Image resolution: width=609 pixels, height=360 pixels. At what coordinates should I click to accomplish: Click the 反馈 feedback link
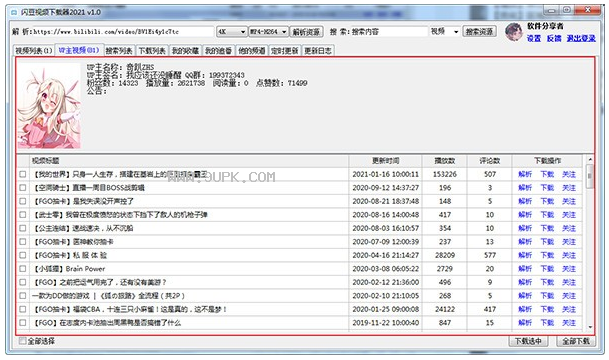(554, 38)
